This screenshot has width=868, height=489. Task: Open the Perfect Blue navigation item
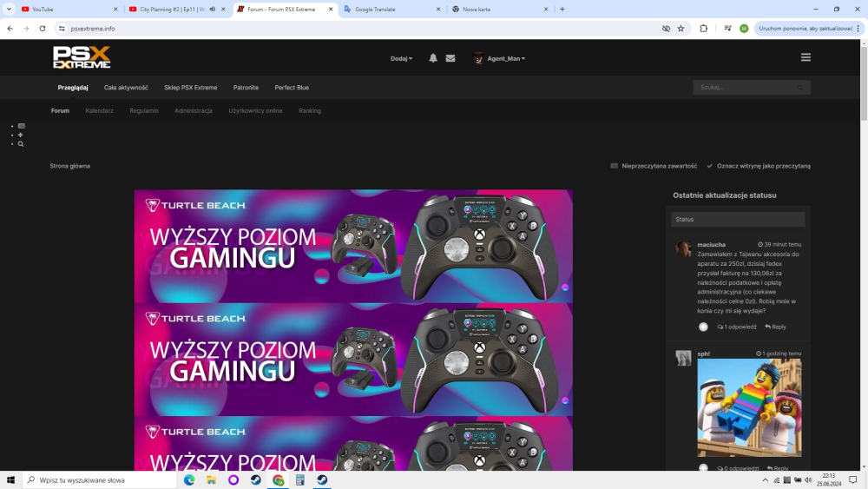292,88
